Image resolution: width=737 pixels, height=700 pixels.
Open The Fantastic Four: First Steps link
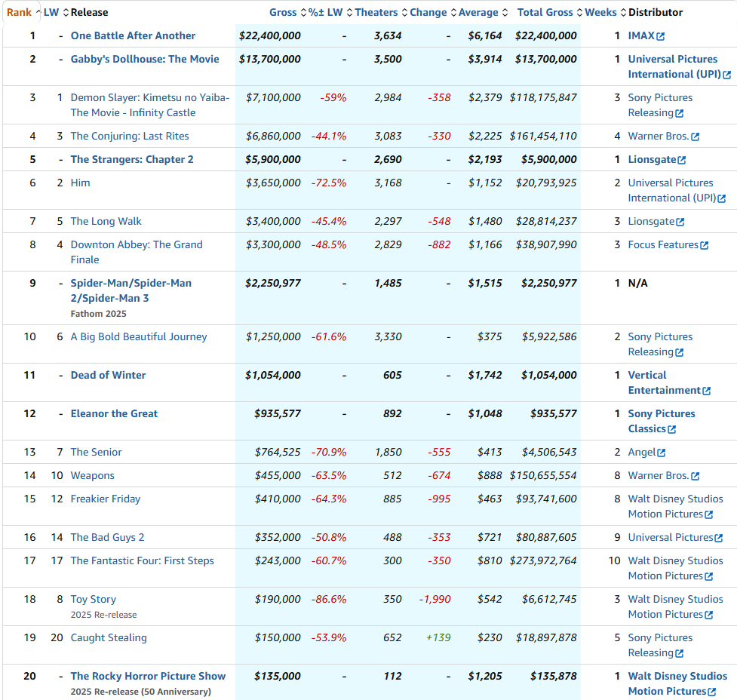coord(142,561)
